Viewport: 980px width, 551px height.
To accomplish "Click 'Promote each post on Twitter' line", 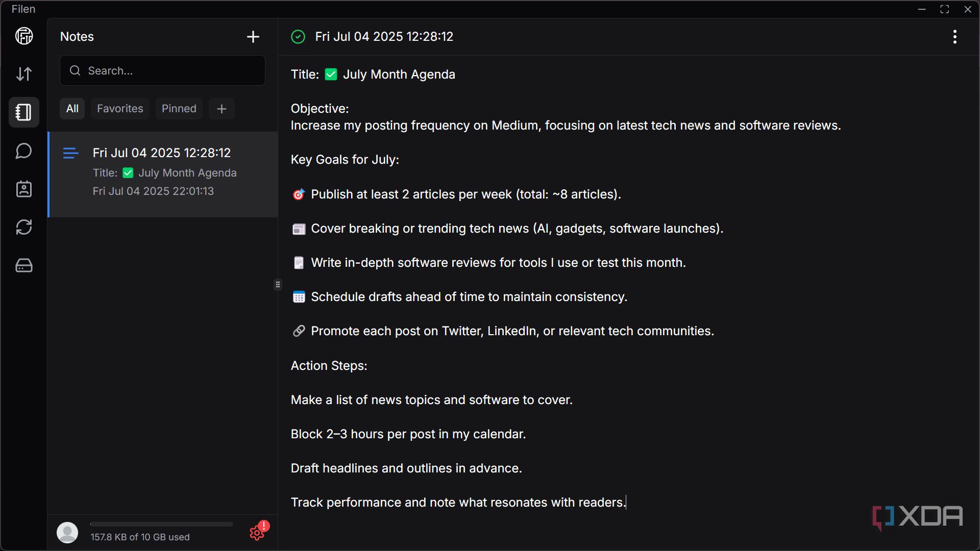I will (x=503, y=331).
